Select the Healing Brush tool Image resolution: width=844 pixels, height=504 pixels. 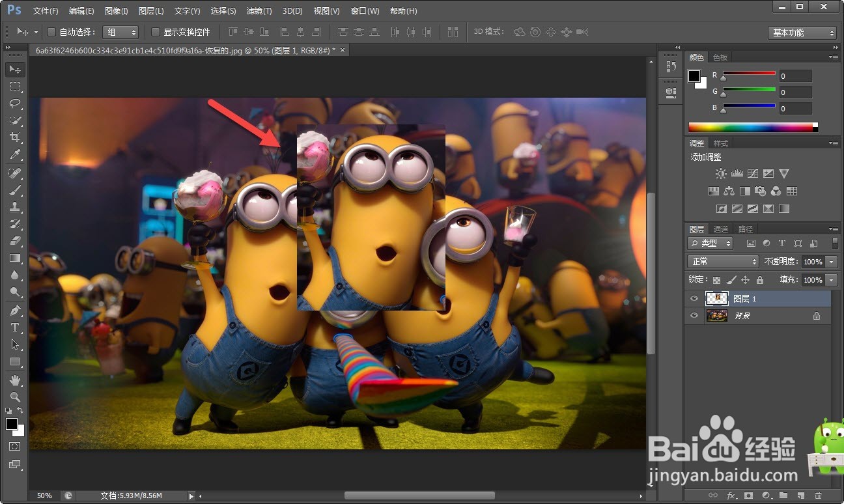tap(15, 173)
